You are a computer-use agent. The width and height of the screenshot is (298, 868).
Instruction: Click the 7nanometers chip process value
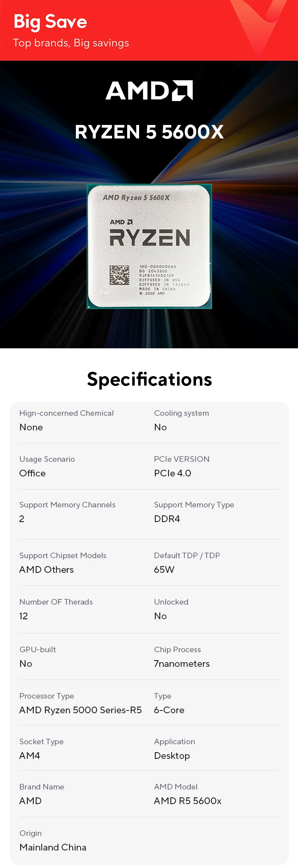(x=182, y=664)
